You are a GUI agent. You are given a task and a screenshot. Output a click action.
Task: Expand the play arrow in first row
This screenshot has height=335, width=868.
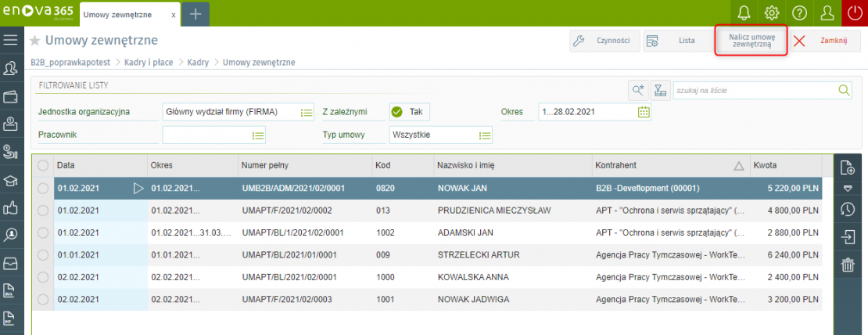point(138,189)
